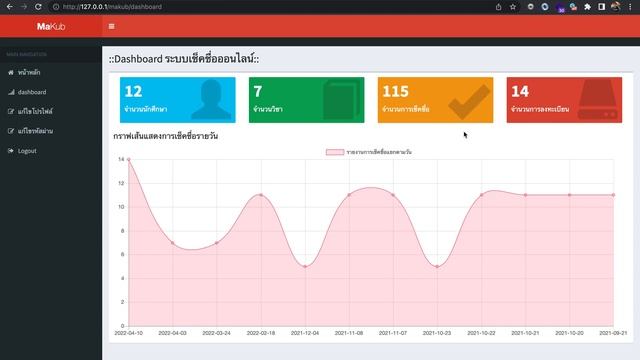Image resolution: width=640 pixels, height=360 pixels.
Task: Open the green card showing 7 subjects
Action: 307,100
